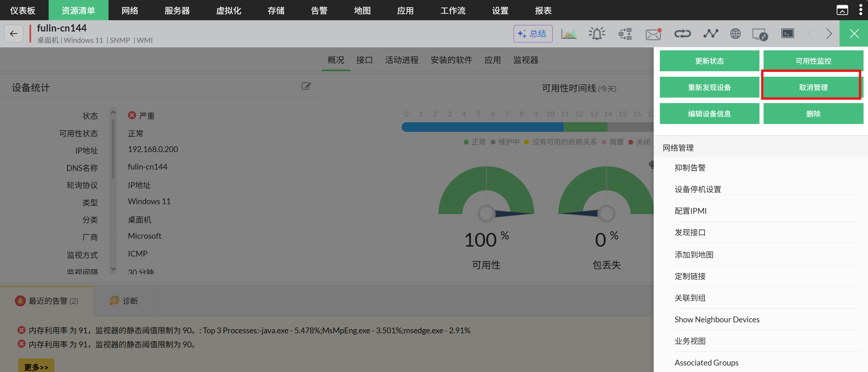
Task: Click the blue availability timeline segment
Action: click(482, 127)
